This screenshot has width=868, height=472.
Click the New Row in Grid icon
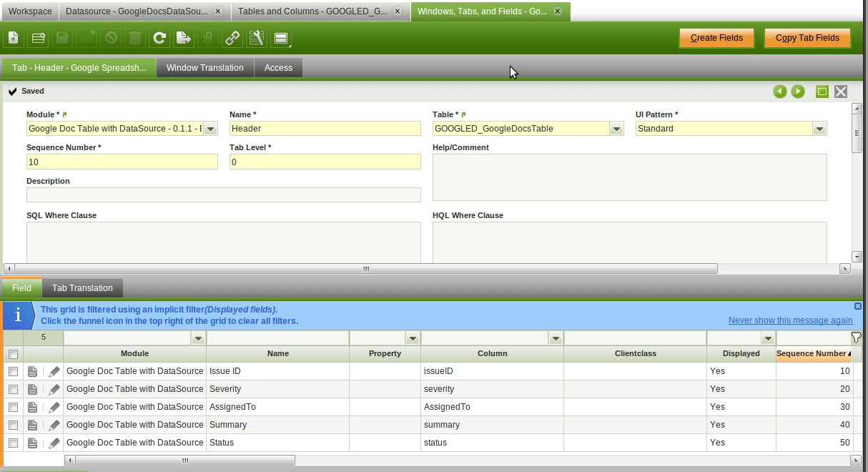tap(39, 38)
